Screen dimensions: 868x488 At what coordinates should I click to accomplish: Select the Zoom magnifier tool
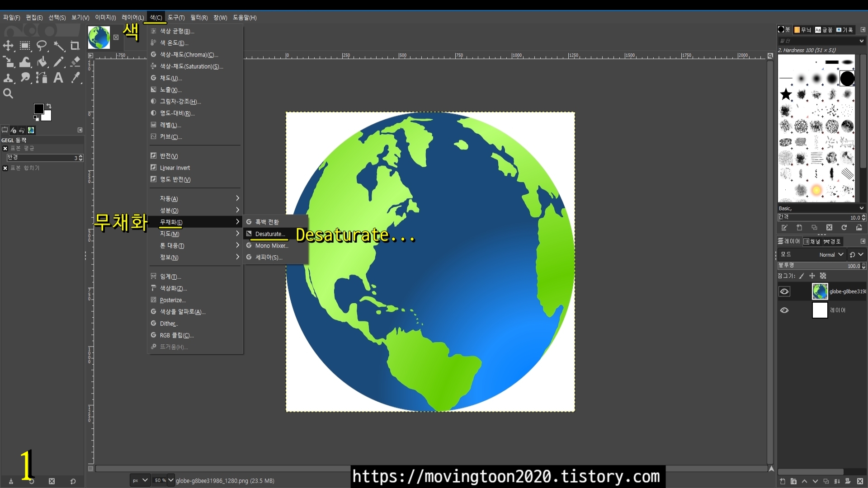[8, 94]
